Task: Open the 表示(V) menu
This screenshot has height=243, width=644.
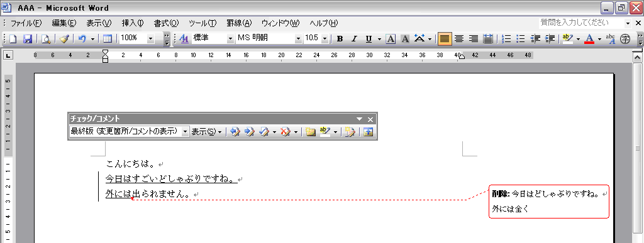Action: coord(99,23)
